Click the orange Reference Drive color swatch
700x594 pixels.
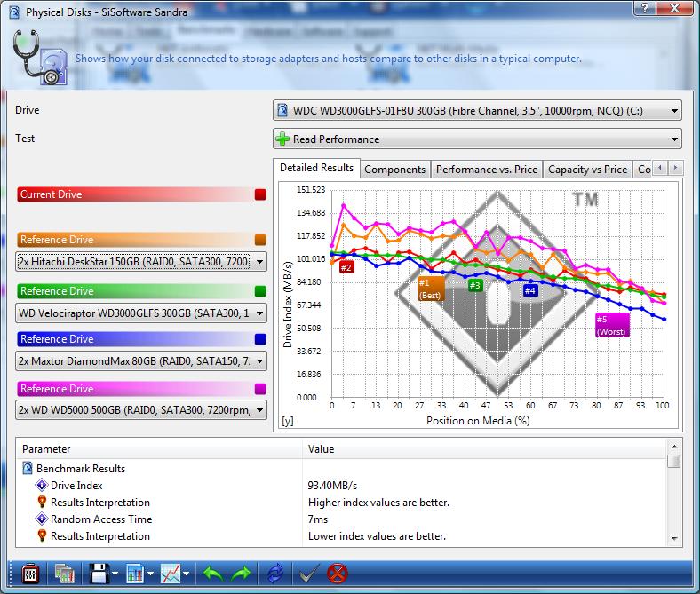(260, 240)
